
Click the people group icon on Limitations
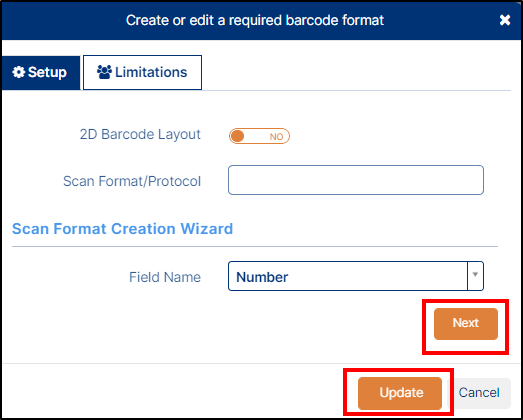click(x=104, y=72)
